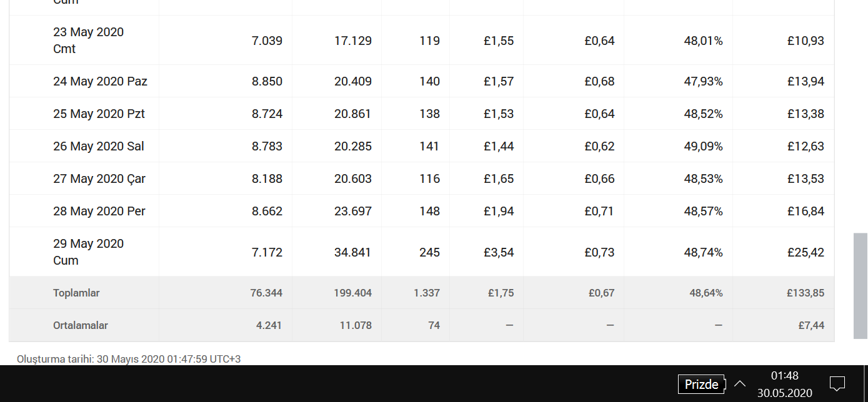This screenshot has width=868, height=402.
Task: Select the 34.841 value on 29 May
Action: point(352,252)
